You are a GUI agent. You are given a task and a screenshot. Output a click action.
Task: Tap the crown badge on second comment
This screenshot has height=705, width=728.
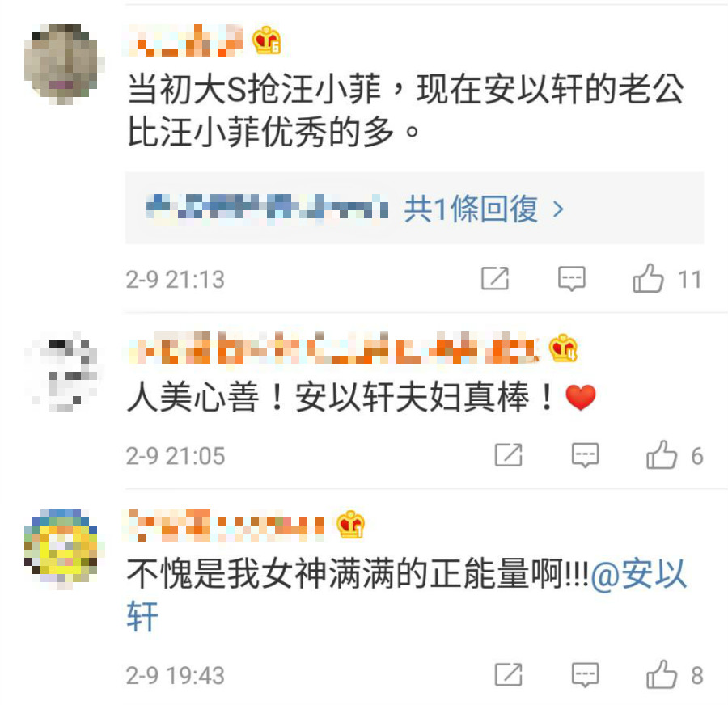click(563, 348)
